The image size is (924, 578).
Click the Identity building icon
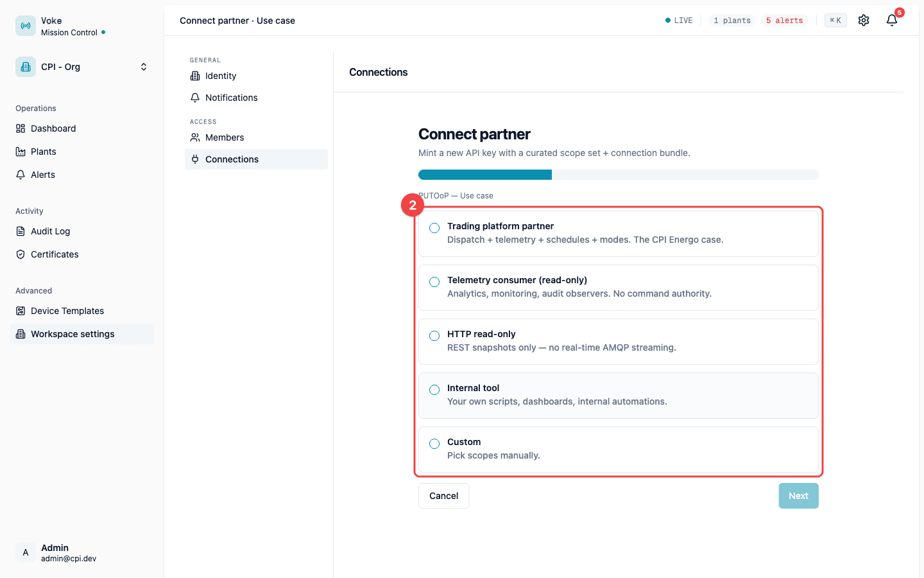[195, 76]
